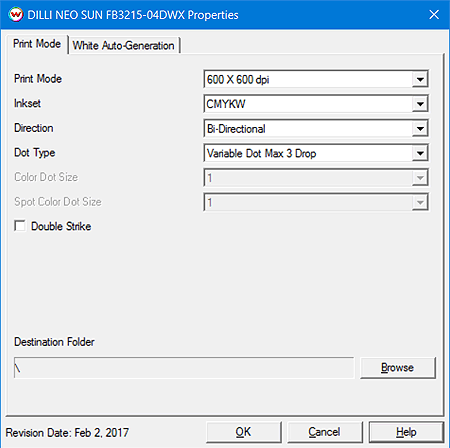
Task: Expand the Inkset dropdown arrow
Action: click(x=420, y=104)
